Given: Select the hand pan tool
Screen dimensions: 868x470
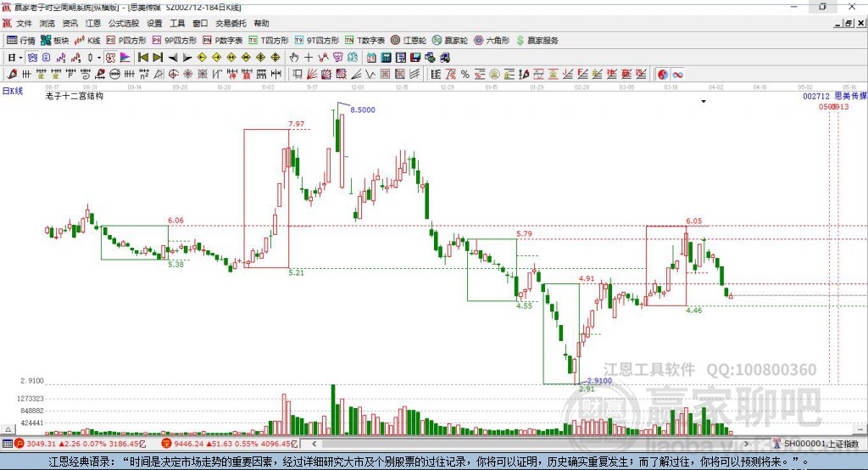Looking at the screenshot, I should [x=294, y=58].
